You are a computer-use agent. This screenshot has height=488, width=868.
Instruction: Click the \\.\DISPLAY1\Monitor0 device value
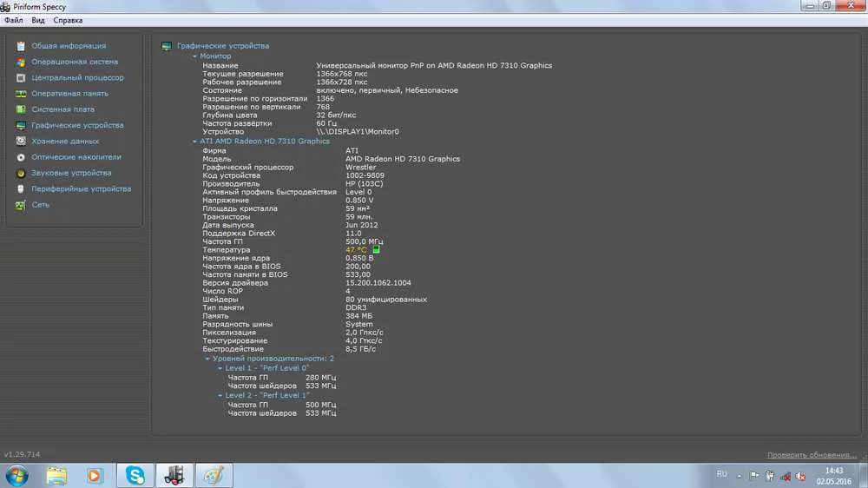pyautogui.click(x=358, y=132)
